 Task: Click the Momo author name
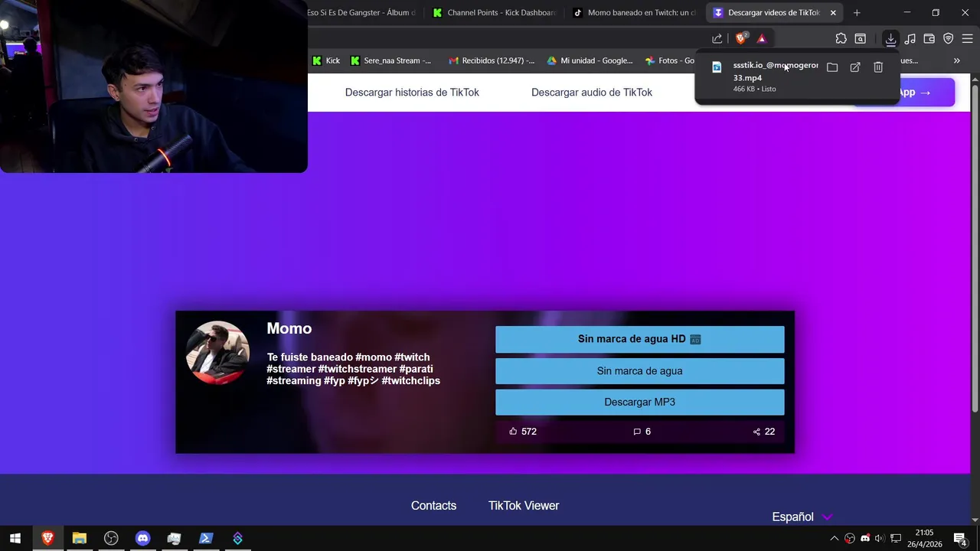(289, 328)
